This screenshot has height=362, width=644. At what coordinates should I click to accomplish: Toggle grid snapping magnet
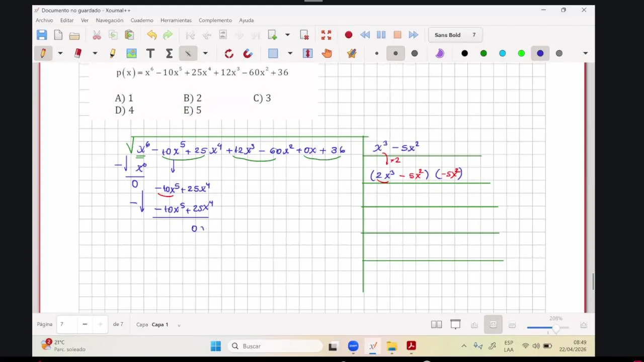tap(248, 53)
